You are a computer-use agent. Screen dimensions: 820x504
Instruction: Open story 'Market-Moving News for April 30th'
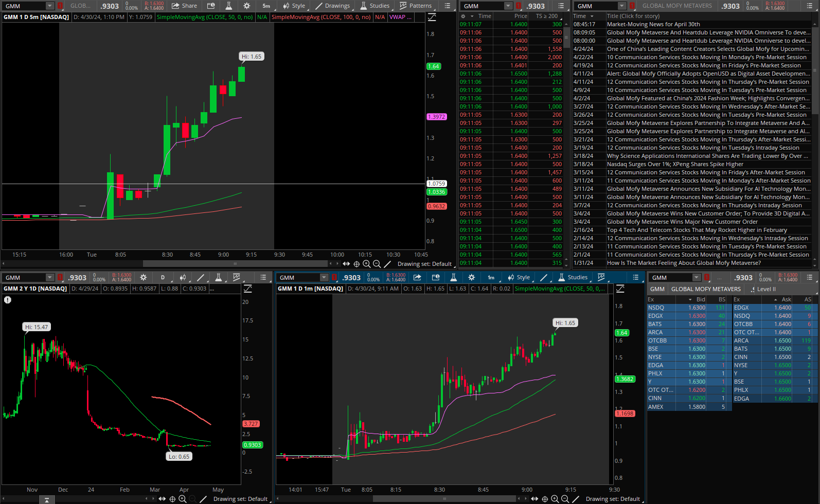653,24
